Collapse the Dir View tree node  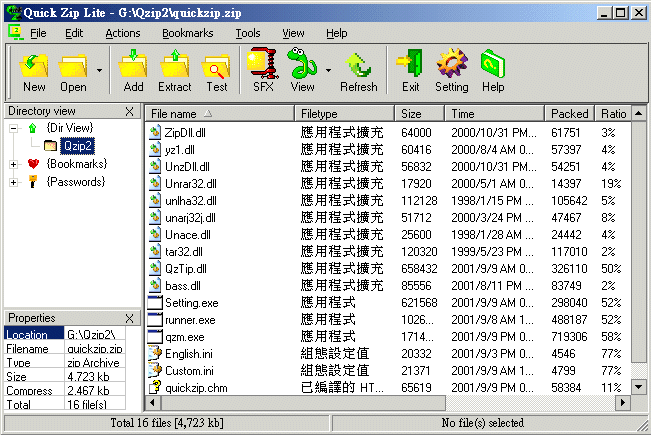(14, 128)
